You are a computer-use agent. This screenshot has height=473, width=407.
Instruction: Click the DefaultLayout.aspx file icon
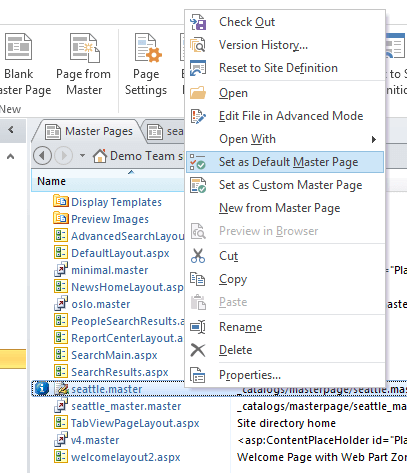pos(61,253)
